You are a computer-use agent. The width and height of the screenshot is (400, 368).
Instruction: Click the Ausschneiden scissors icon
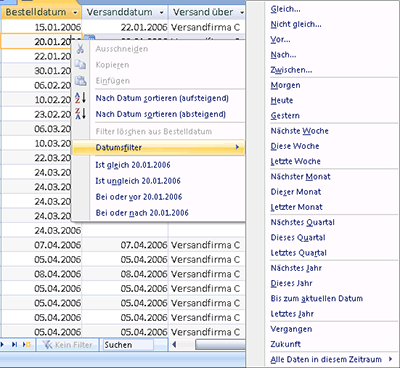click(x=80, y=49)
